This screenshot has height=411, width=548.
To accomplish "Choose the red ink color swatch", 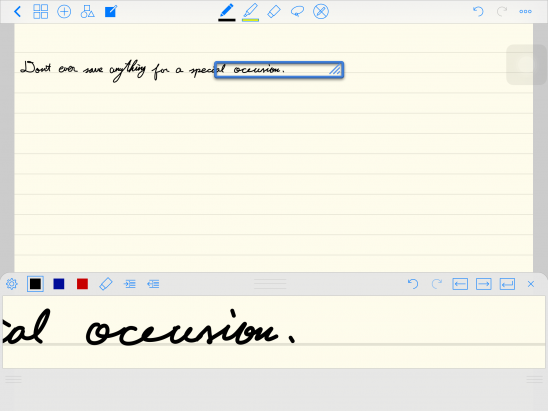I will pos(82,284).
